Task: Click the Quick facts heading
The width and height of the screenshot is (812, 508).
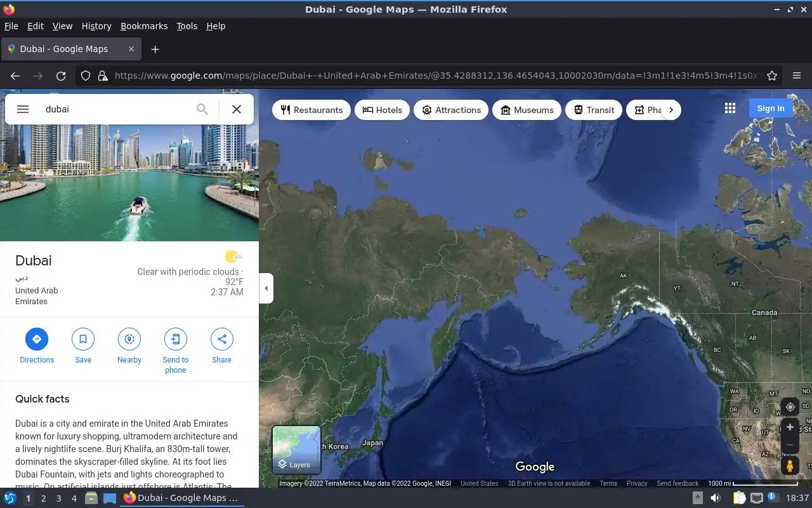Action: (x=43, y=399)
